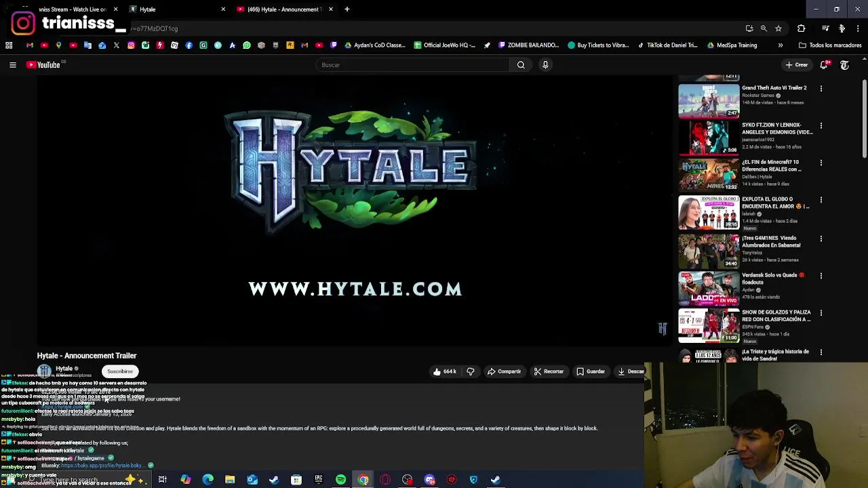This screenshot has height=488, width=868.
Task: Open the Gmail bookmark icon
Action: 30,45
